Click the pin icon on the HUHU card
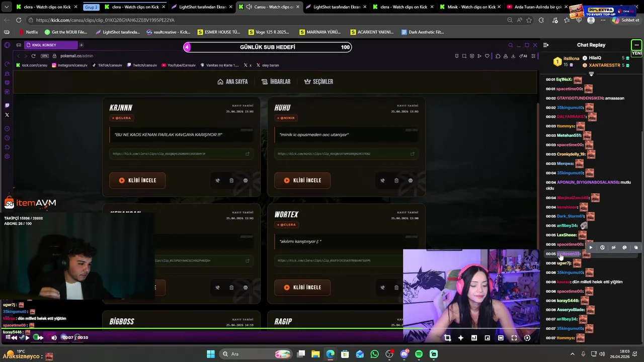Viewport: 644px width, 362px height. point(382,180)
